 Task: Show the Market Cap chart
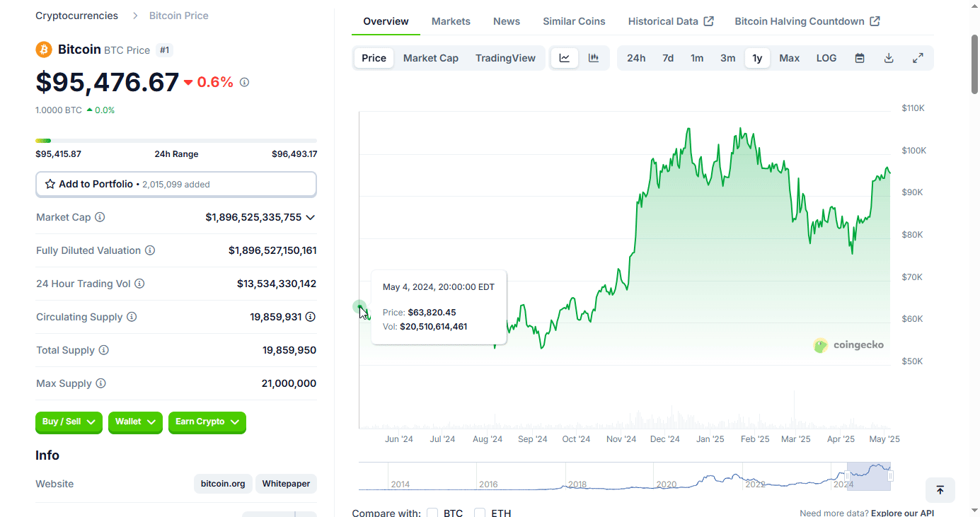pos(431,58)
